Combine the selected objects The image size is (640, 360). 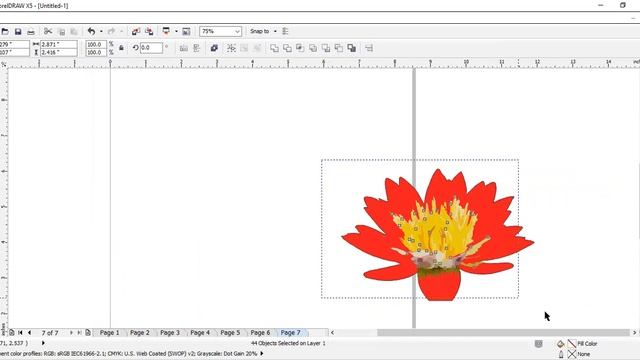click(x=214, y=48)
